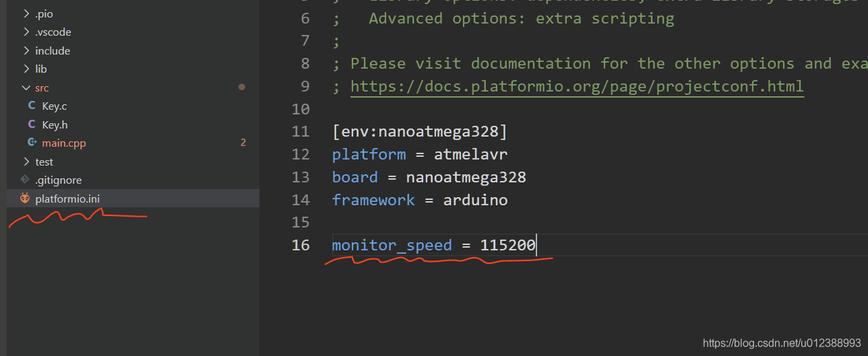Viewport: 868px width, 356px height.
Task: Select the test folder name
Action: click(x=44, y=162)
